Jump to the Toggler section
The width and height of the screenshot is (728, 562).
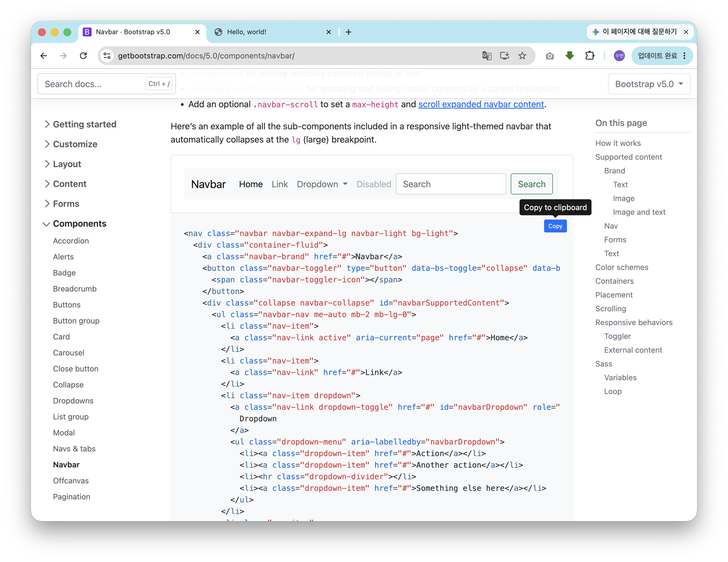point(617,336)
